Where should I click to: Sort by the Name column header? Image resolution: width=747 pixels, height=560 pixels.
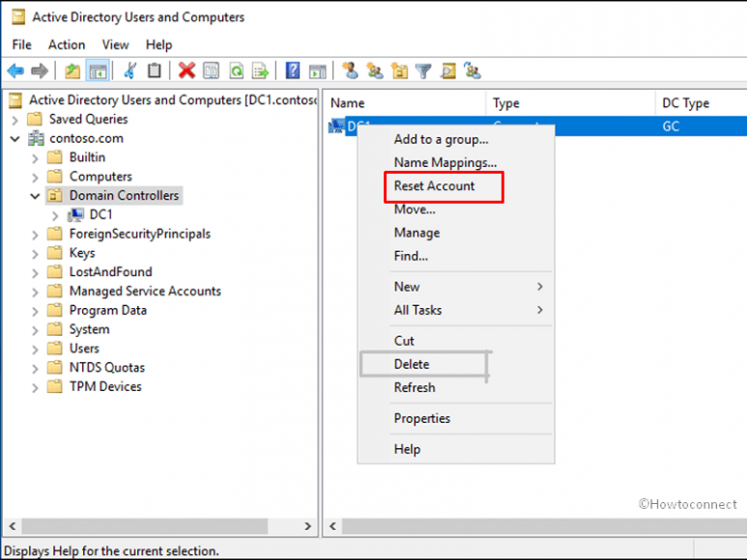coord(406,103)
